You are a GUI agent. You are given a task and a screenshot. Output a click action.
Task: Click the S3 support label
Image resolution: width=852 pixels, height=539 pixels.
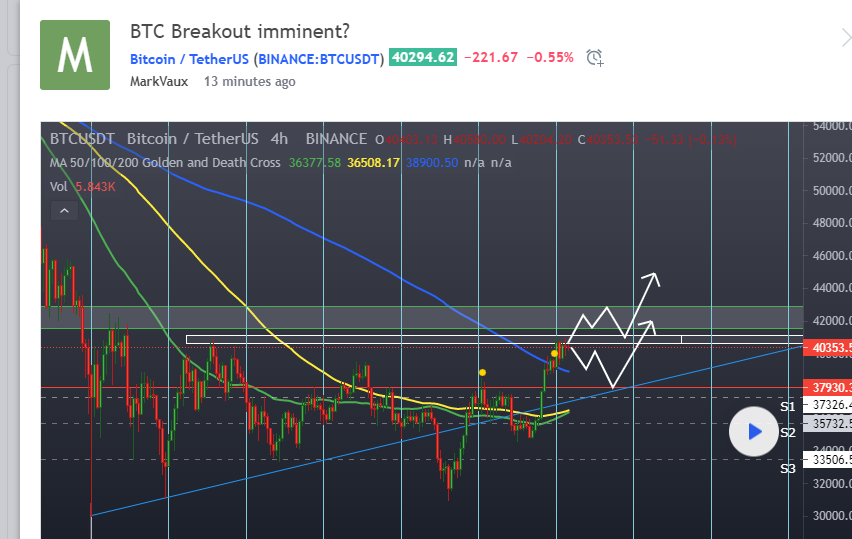pyautogui.click(x=788, y=468)
